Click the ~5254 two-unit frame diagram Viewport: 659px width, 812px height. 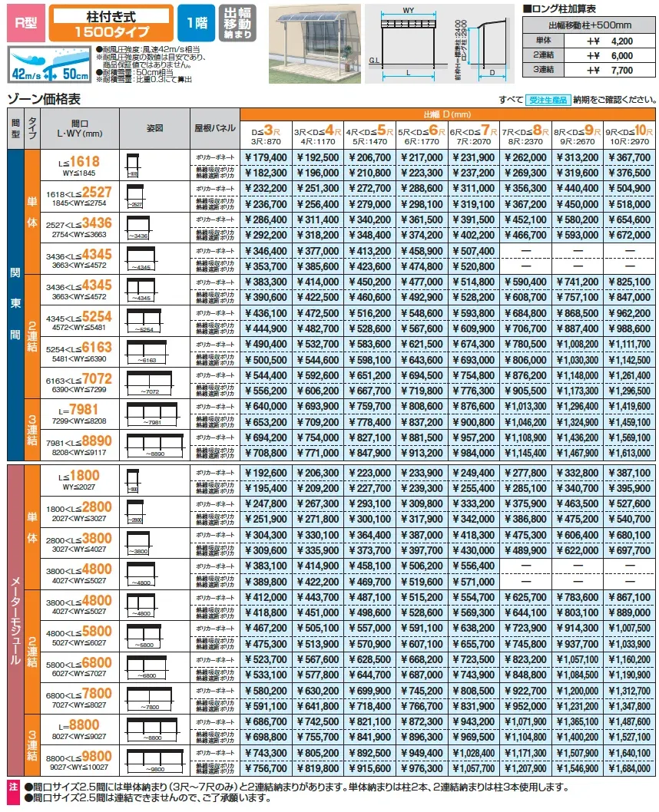click(x=144, y=321)
